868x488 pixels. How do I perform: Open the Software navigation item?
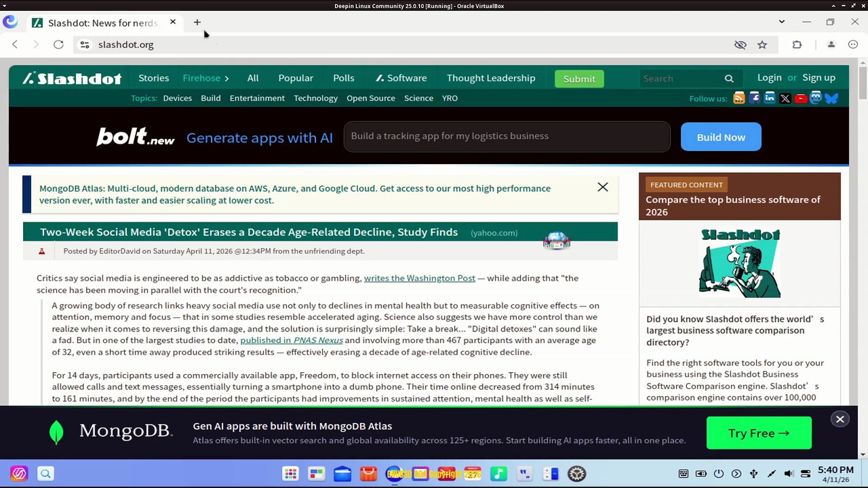(401, 78)
